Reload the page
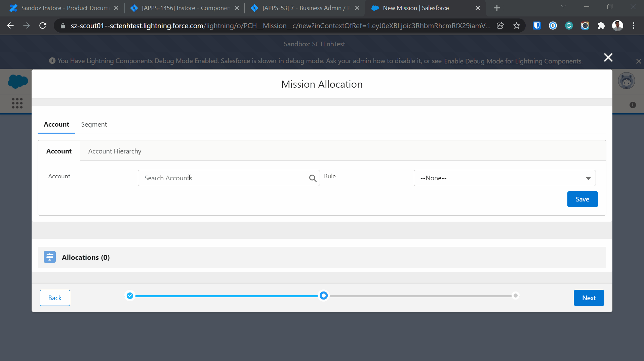 click(43, 26)
